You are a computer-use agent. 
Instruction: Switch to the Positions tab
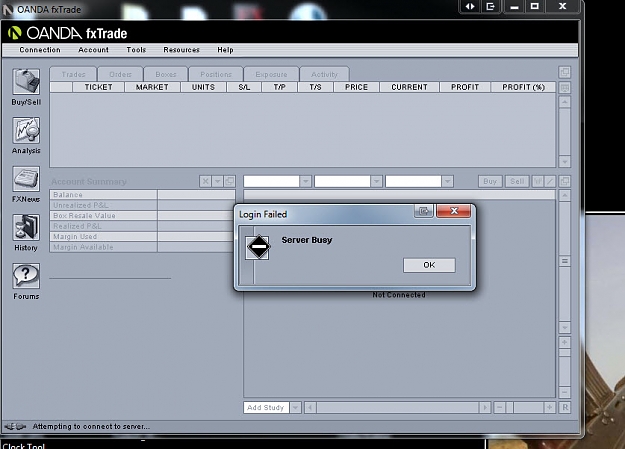[216, 75]
